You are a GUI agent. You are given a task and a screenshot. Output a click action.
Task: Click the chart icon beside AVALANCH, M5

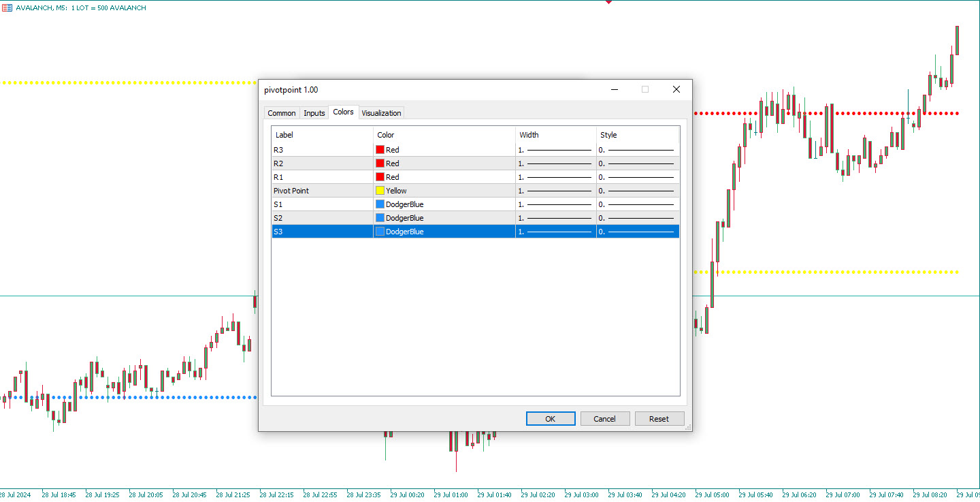click(7, 8)
